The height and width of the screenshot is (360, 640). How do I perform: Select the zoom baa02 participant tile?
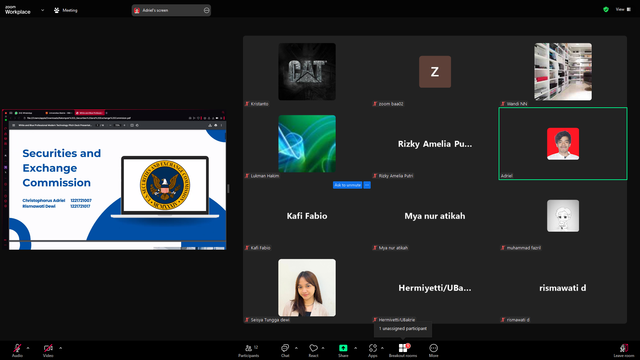tap(435, 71)
